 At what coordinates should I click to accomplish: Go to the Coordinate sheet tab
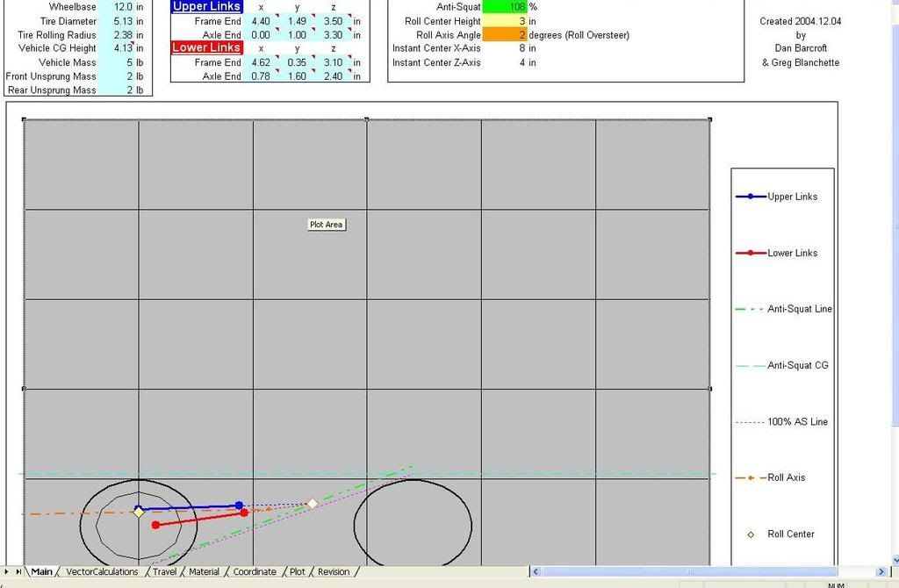point(255,572)
